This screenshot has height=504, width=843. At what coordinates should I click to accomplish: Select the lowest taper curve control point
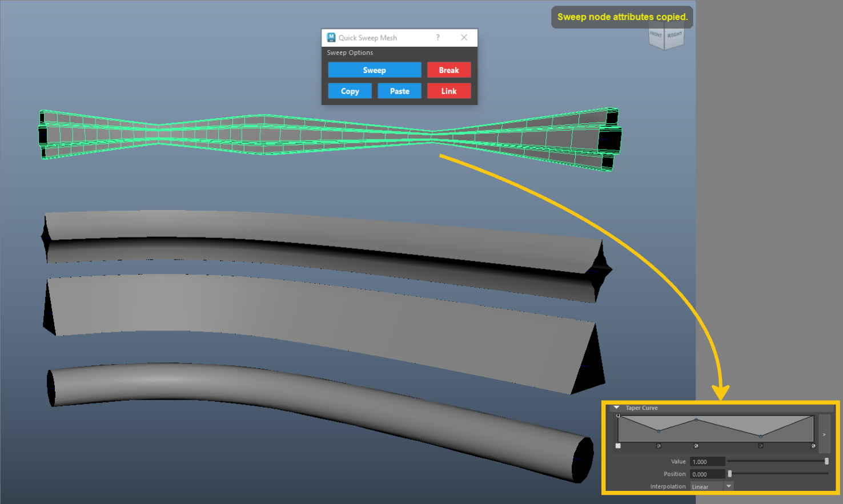pos(761,437)
